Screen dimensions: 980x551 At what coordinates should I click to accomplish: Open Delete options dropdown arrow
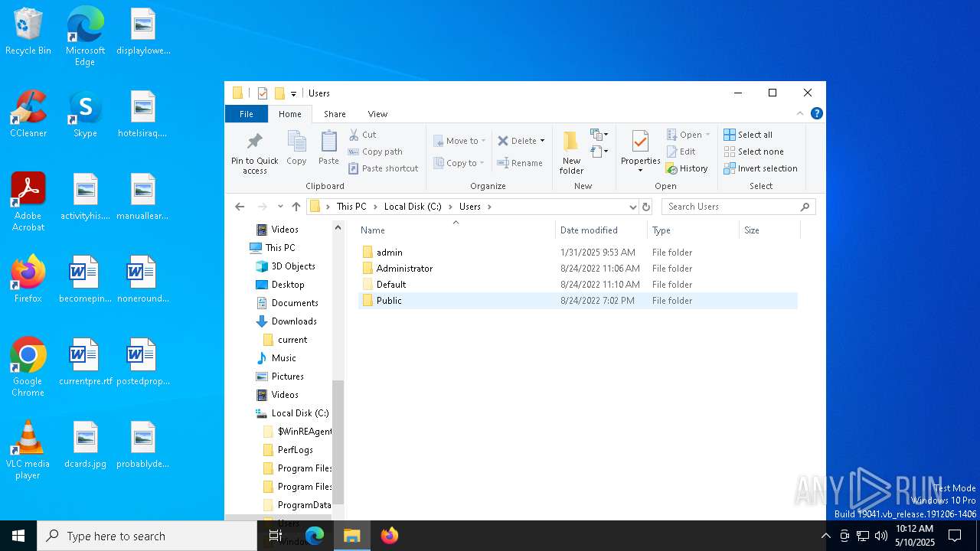pos(542,141)
